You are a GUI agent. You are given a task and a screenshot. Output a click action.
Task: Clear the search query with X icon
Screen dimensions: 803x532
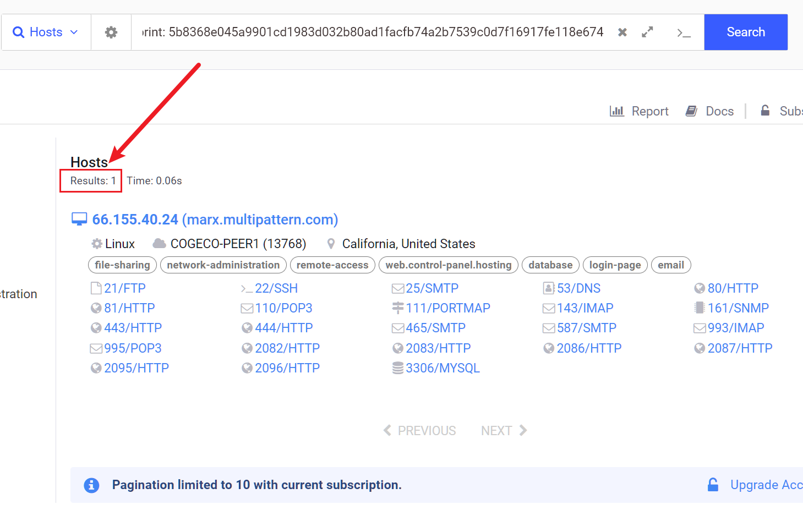(x=622, y=32)
